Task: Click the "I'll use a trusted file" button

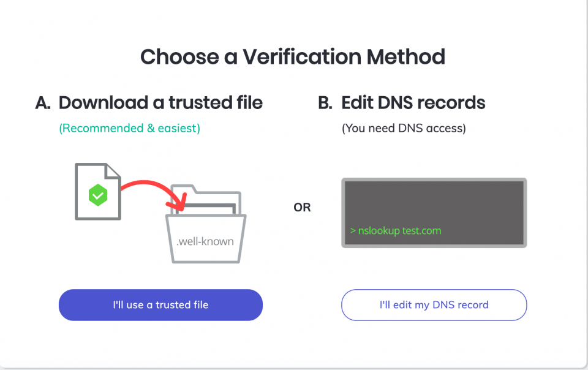Action: pos(160,305)
